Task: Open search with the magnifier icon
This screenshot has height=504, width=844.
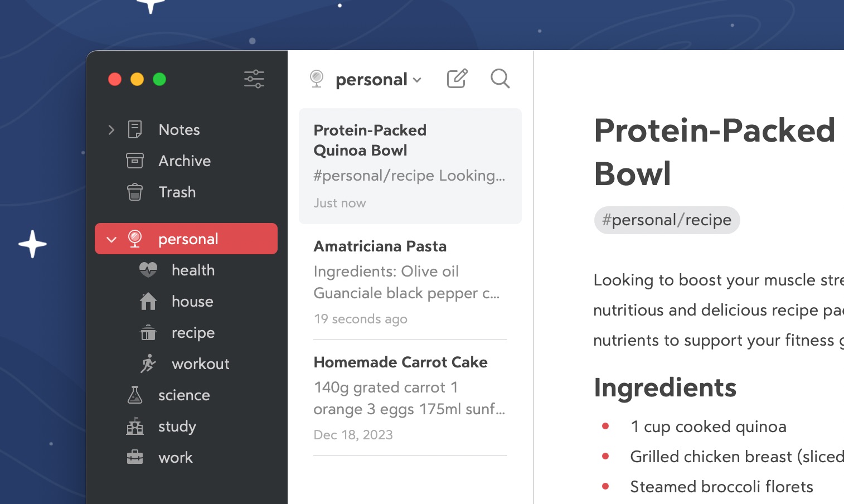Action: pos(500,79)
